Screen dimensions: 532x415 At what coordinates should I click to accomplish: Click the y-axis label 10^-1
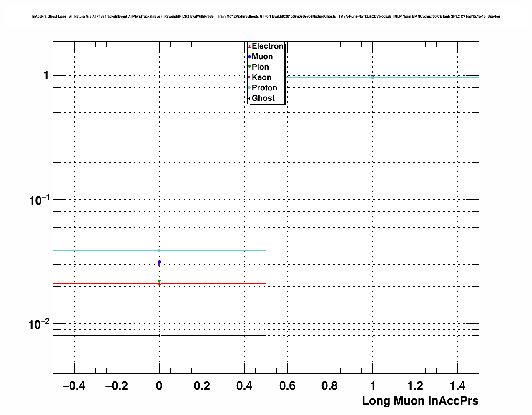click(39, 200)
